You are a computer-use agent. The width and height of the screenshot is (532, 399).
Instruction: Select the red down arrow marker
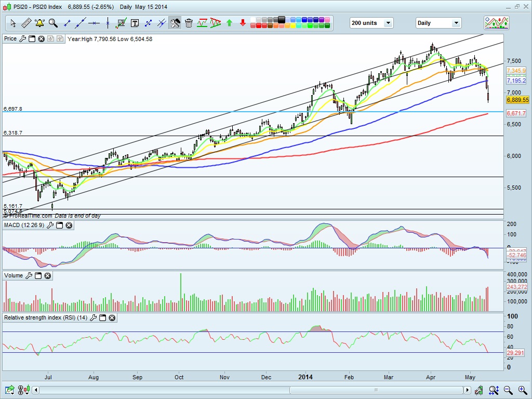[x=243, y=23]
